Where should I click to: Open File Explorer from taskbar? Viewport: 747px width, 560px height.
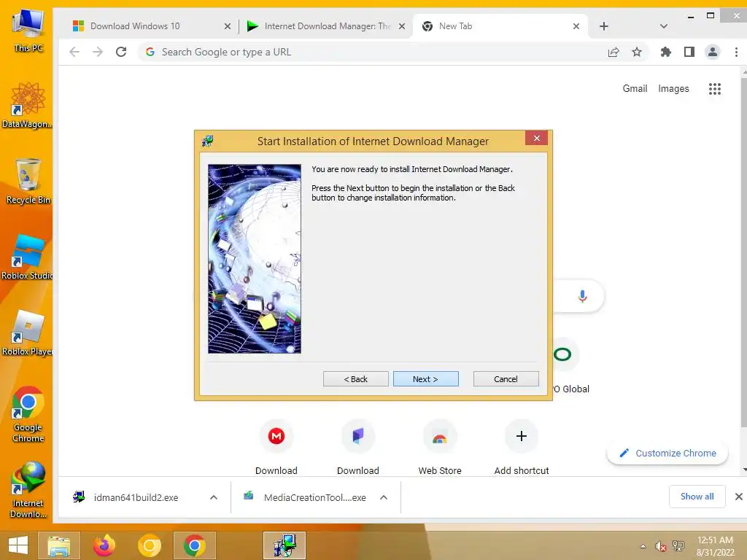(x=58, y=545)
